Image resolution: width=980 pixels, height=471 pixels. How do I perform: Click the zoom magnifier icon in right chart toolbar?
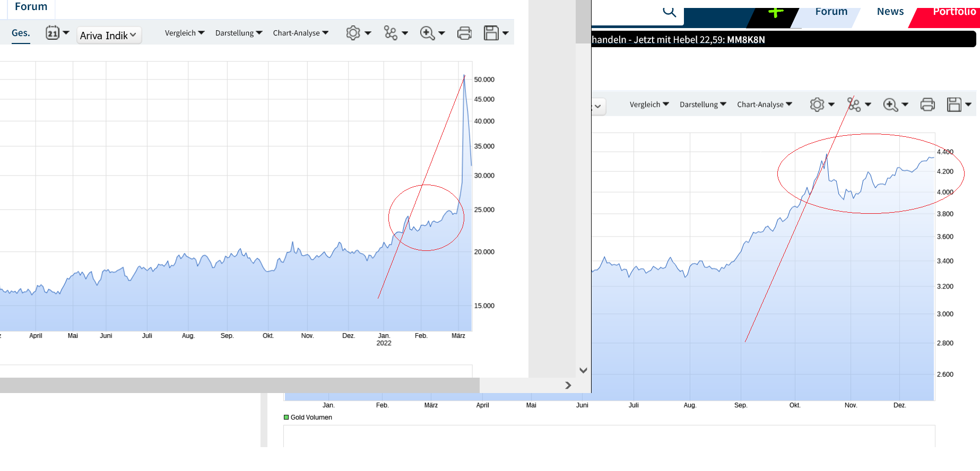click(890, 105)
